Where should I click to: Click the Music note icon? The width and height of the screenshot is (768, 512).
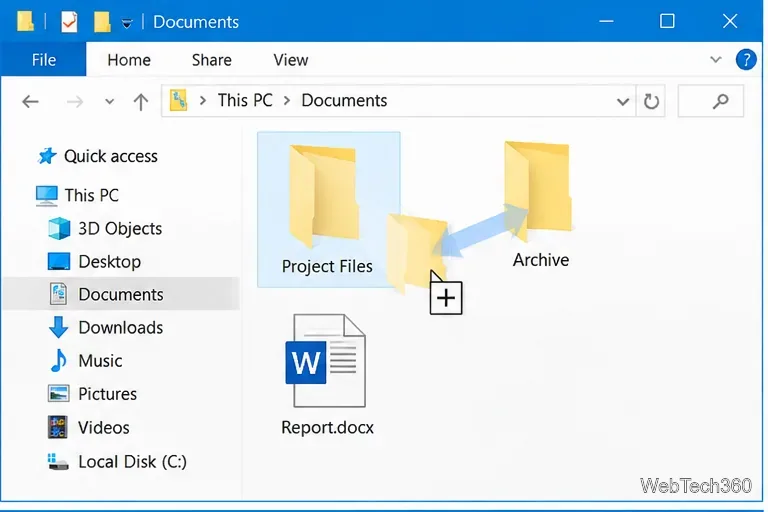tap(59, 361)
